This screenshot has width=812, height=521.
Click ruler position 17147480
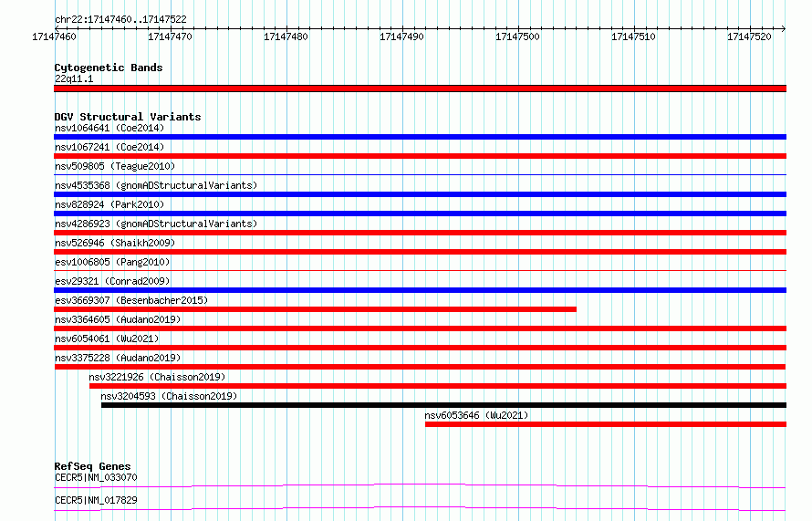click(x=286, y=36)
